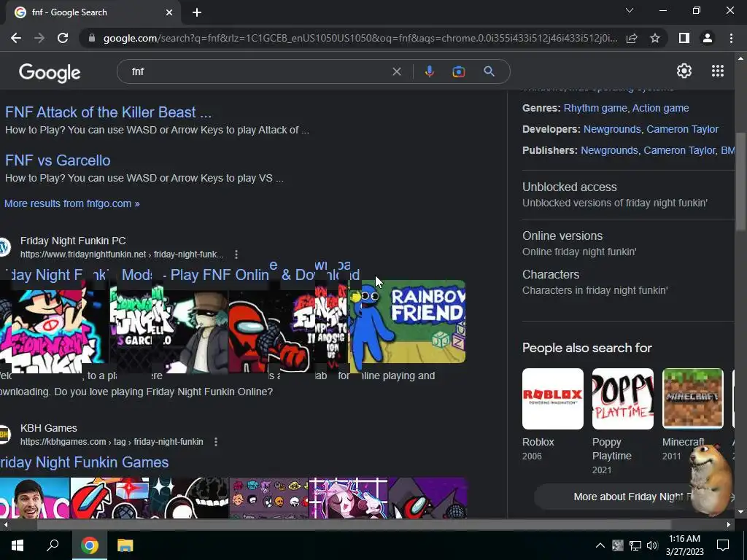This screenshot has height=560, width=747.
Task: Click Chrome taskbar icon
Action: click(90, 545)
